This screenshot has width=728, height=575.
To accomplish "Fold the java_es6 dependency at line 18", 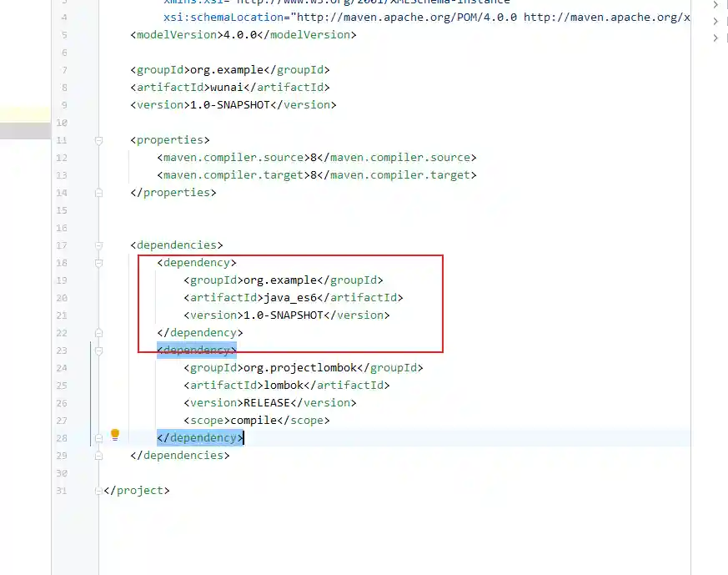I will [98, 263].
